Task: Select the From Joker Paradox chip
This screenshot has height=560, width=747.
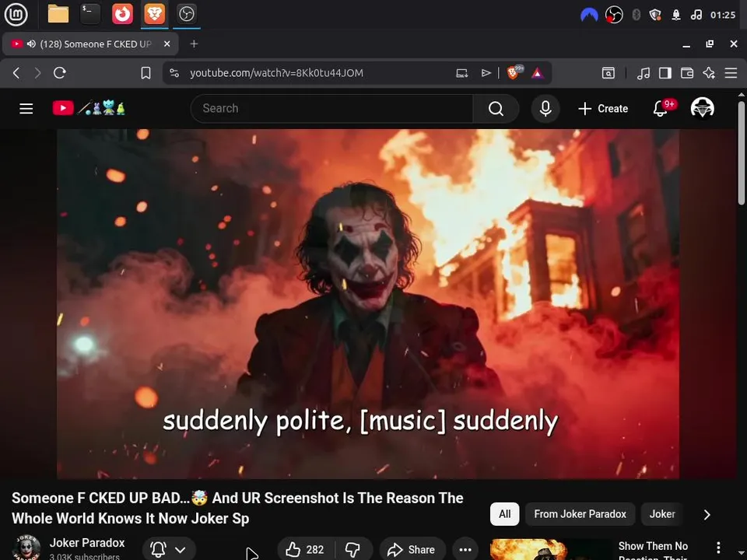Action: [x=580, y=514]
